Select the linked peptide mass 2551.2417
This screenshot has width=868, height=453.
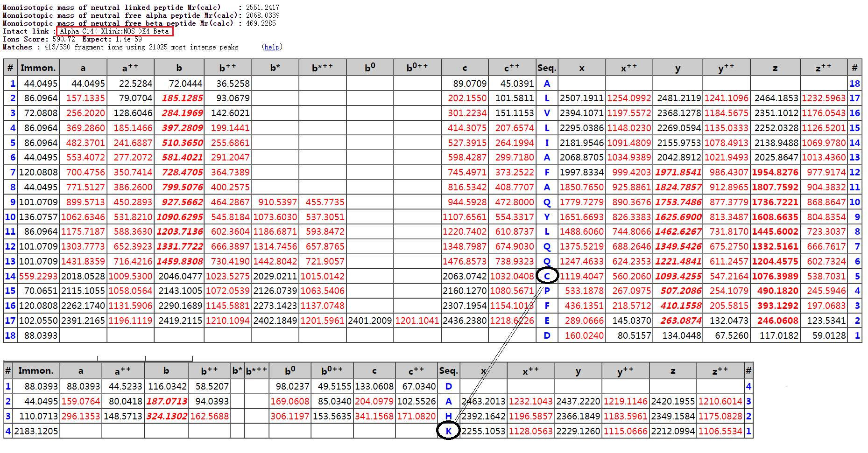(x=262, y=7)
